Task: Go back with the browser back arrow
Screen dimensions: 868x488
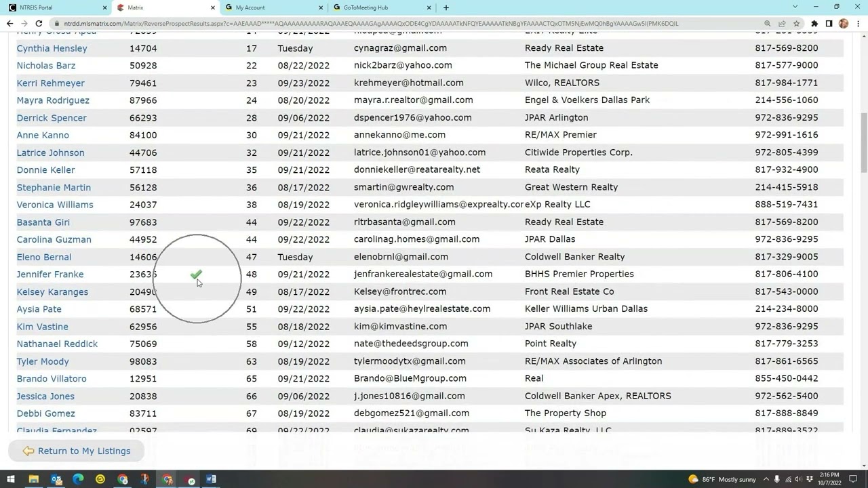Action: 9,24
